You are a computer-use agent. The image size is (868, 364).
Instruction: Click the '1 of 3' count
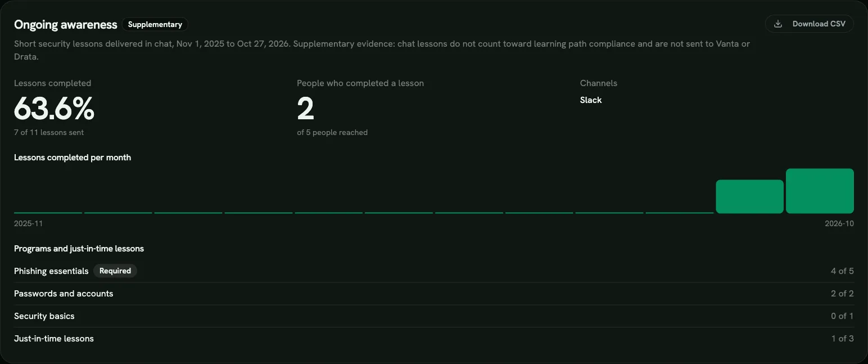843,339
